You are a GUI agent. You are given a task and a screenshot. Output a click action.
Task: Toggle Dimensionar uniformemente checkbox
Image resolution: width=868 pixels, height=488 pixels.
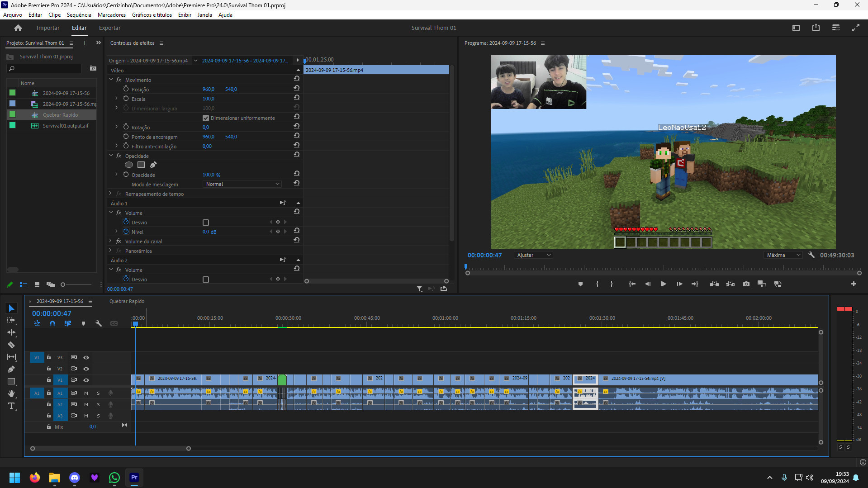(x=206, y=118)
